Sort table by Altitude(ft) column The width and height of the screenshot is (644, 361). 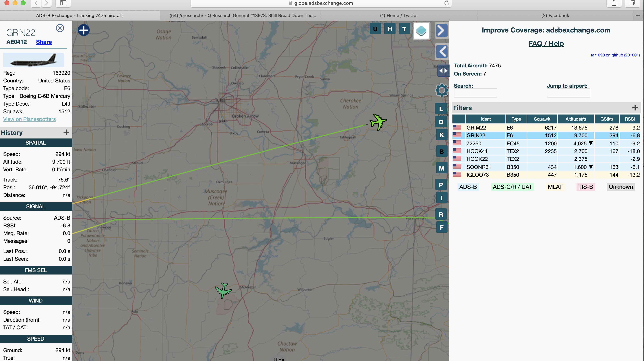[576, 119]
